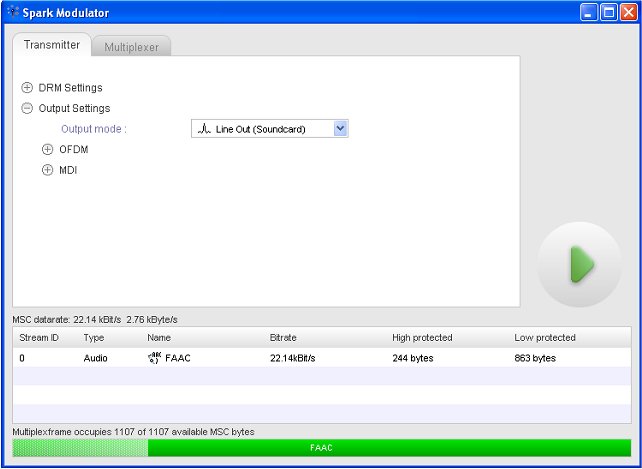Viewport: 642px width, 469px height.
Task: Expand the OFDM section
Action: pyautogui.click(x=47, y=149)
